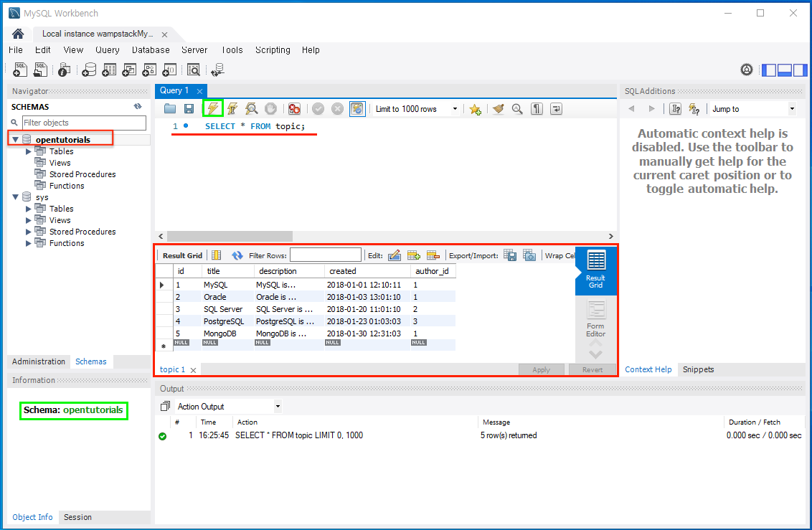This screenshot has height=530, width=812.
Task: Toggle the right sidebar panel
Action: pyautogui.click(x=800, y=70)
